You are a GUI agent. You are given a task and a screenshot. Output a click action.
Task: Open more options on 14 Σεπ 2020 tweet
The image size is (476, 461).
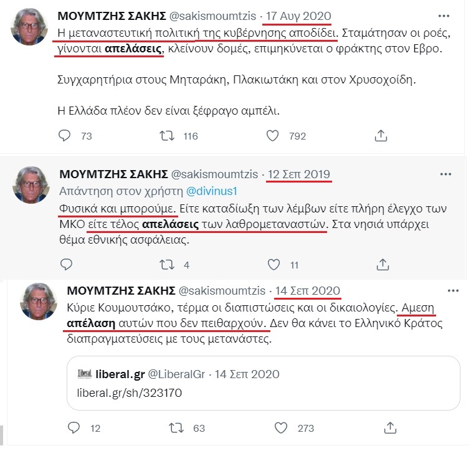[x=453, y=291]
